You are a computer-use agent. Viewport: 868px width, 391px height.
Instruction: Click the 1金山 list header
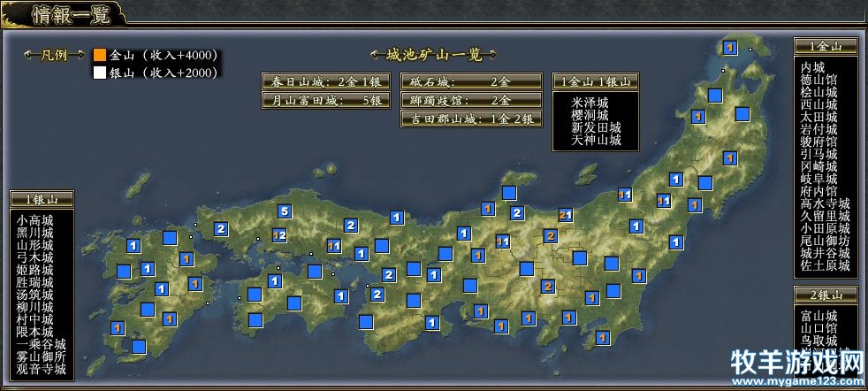click(826, 46)
